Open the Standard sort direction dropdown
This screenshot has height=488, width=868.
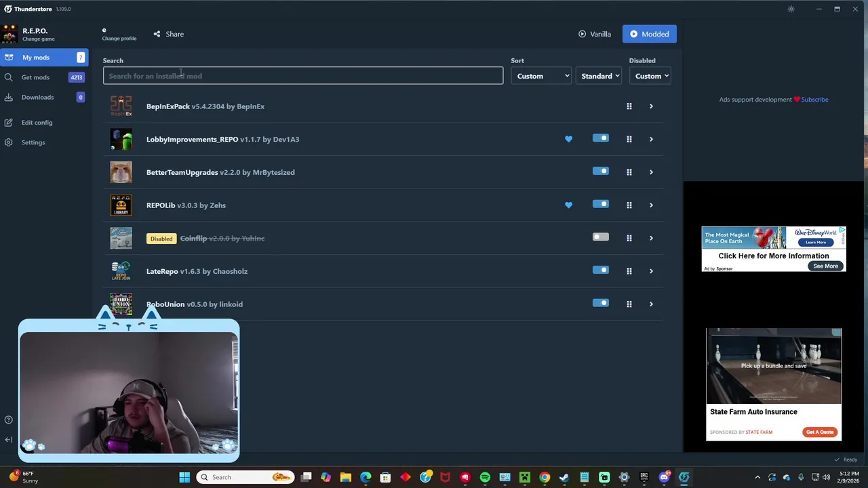point(600,76)
